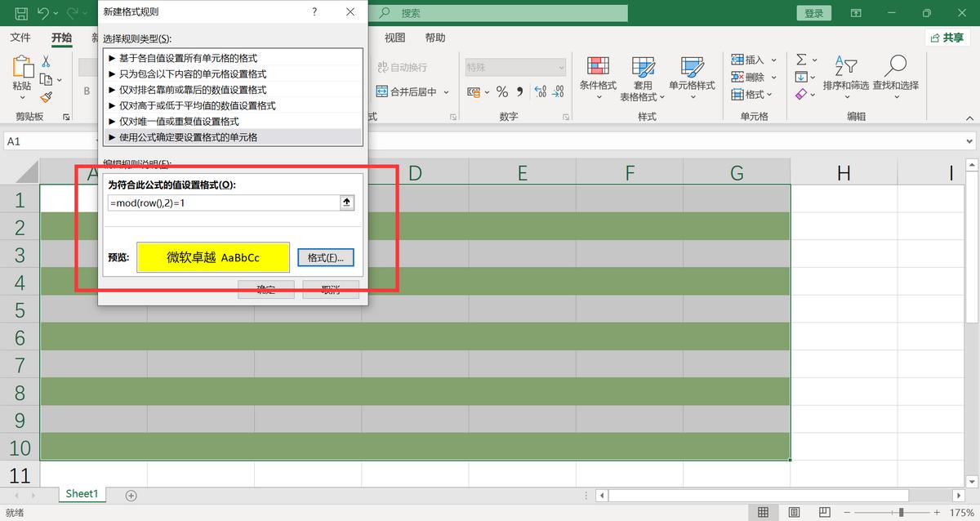Switch to Normal view in status bar
This screenshot has width=980, height=521.
tap(763, 512)
